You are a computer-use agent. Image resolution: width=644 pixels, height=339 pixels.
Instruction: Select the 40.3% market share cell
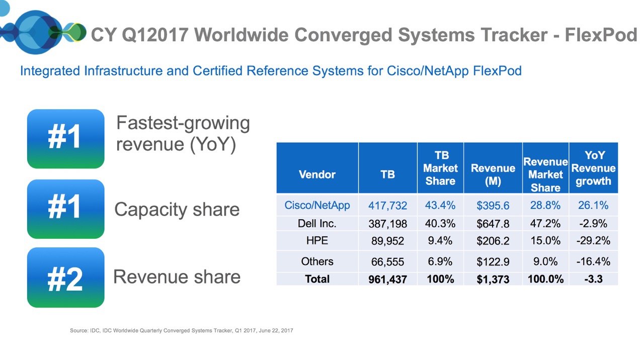pos(440,223)
